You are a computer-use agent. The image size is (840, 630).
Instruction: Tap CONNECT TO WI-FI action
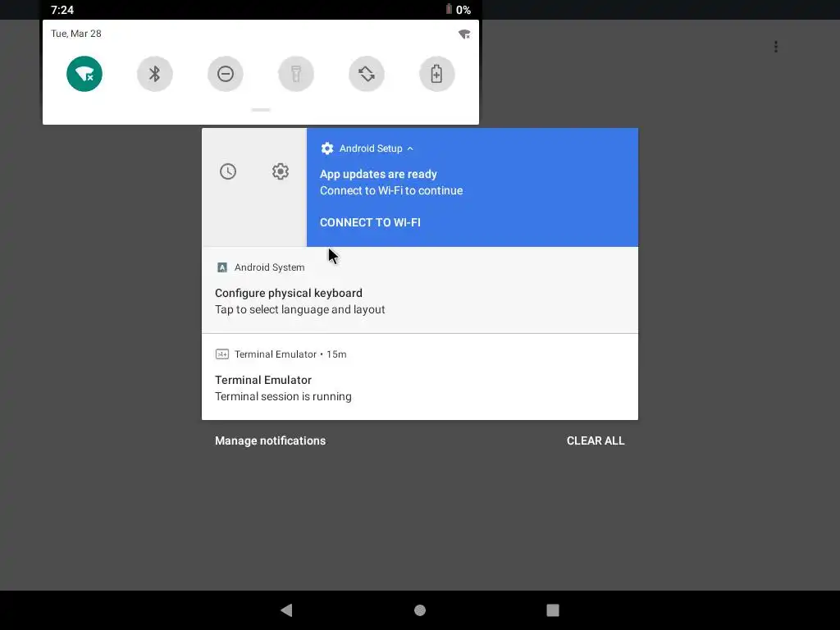[x=370, y=222]
